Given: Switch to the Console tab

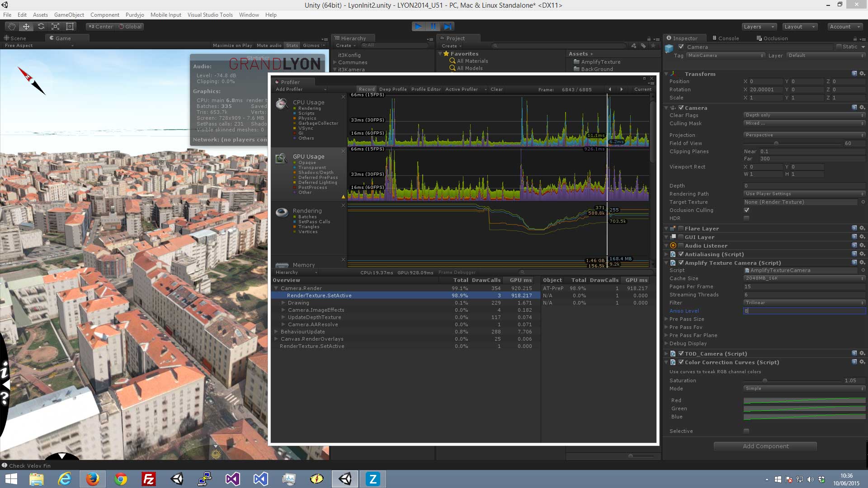Looking at the screenshot, I should (x=726, y=38).
